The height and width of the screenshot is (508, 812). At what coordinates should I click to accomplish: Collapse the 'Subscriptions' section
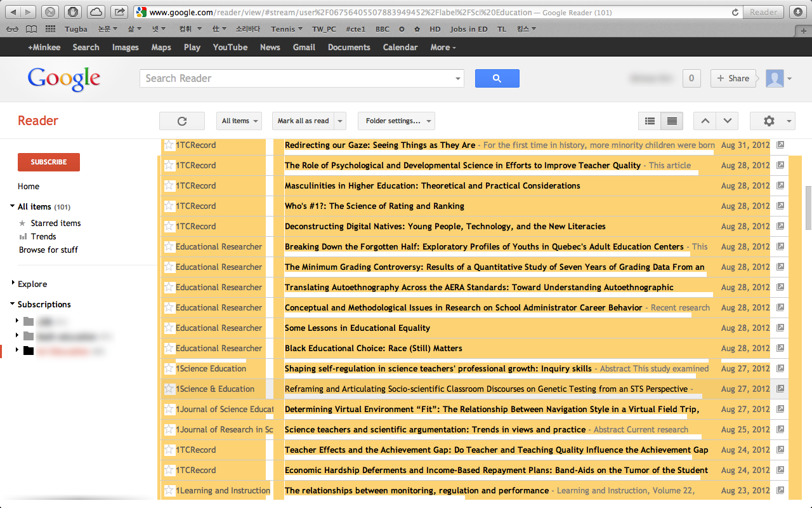pos(13,304)
